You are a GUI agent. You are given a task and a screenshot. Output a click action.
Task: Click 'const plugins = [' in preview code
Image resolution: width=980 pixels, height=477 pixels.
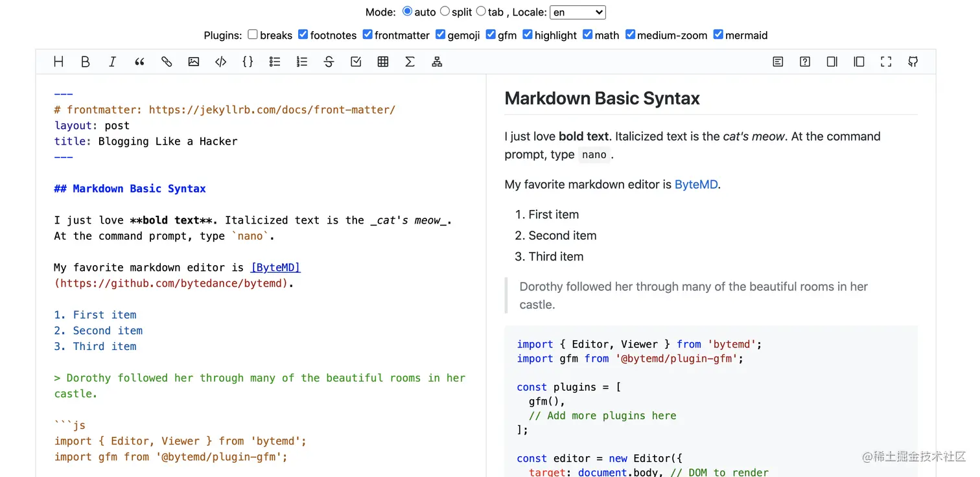(x=569, y=387)
